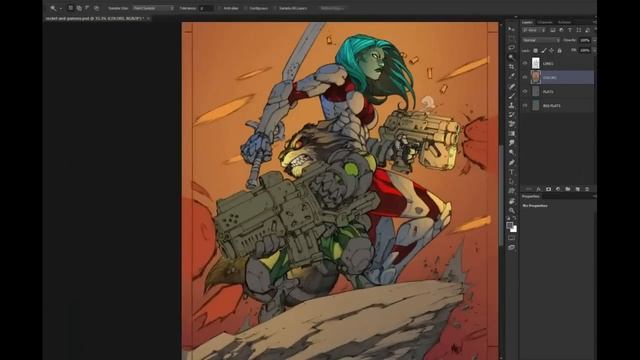Select the Eraser tool

pos(511,124)
